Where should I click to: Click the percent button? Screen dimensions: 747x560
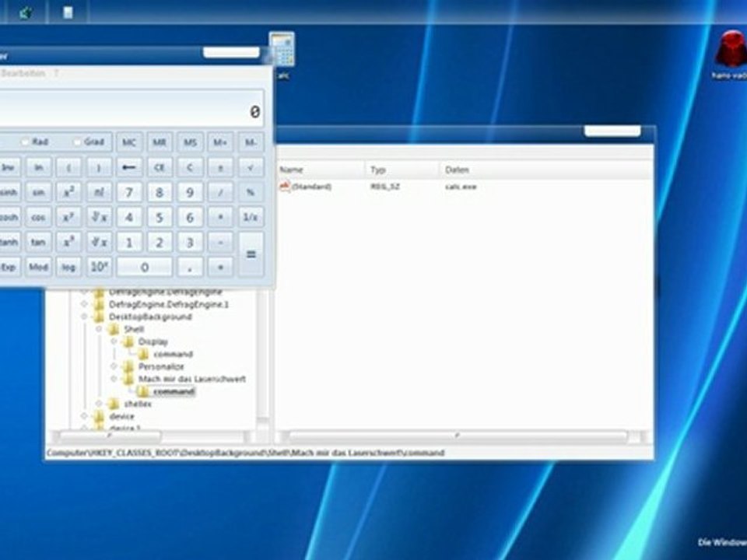pyautogui.click(x=251, y=192)
